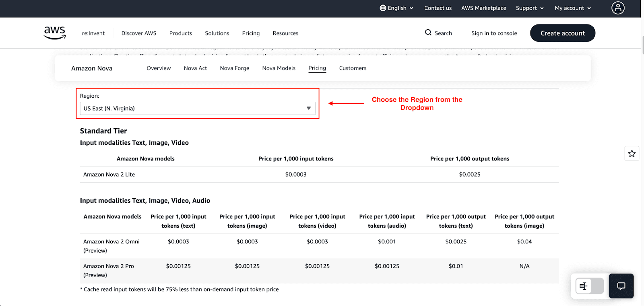
Task: Click the $0.001 Omni audio input price
Action: pyautogui.click(x=387, y=242)
